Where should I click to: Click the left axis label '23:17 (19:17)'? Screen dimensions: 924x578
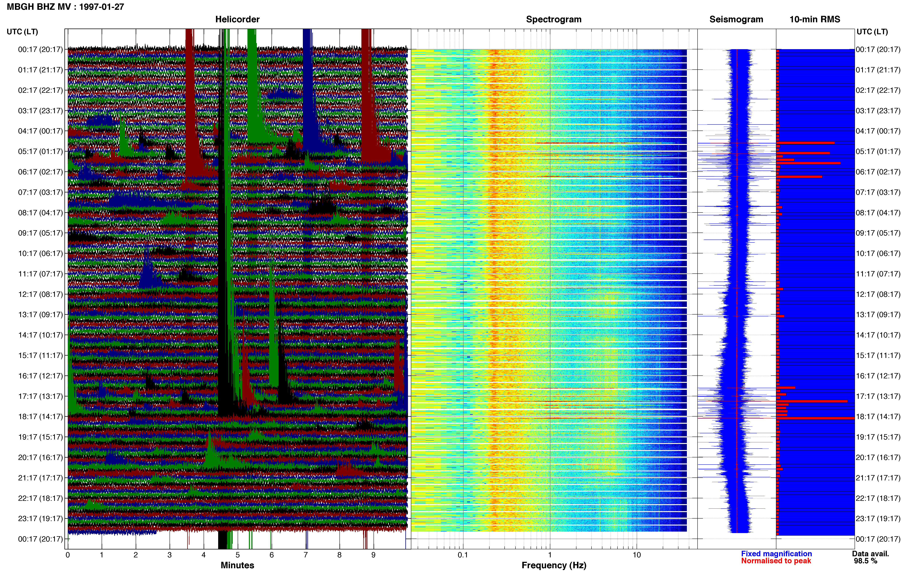coord(41,519)
